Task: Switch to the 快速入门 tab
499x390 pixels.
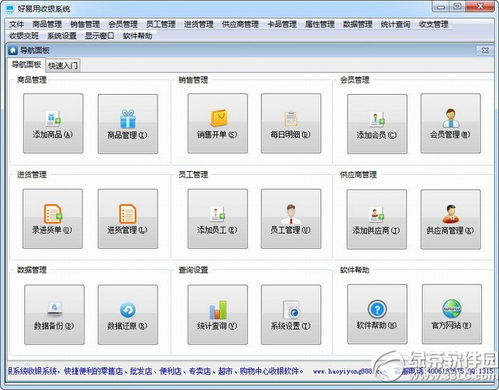Action: [63, 65]
